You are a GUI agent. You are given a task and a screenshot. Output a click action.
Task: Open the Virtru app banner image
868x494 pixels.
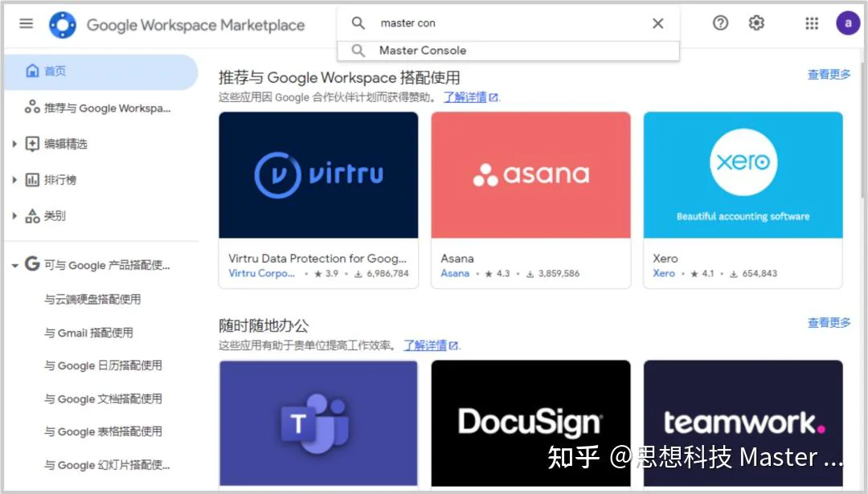coord(318,175)
